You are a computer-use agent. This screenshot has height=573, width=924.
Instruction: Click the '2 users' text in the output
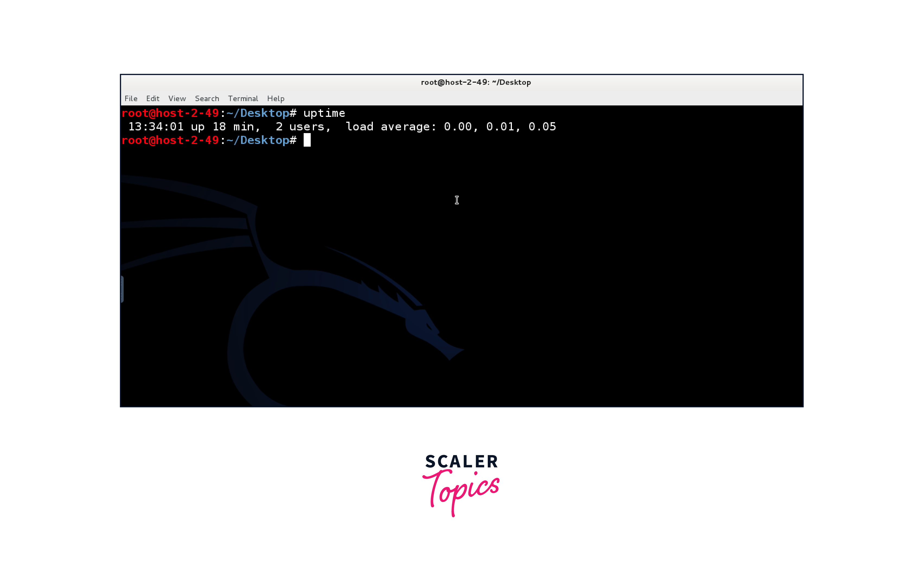coord(300,127)
